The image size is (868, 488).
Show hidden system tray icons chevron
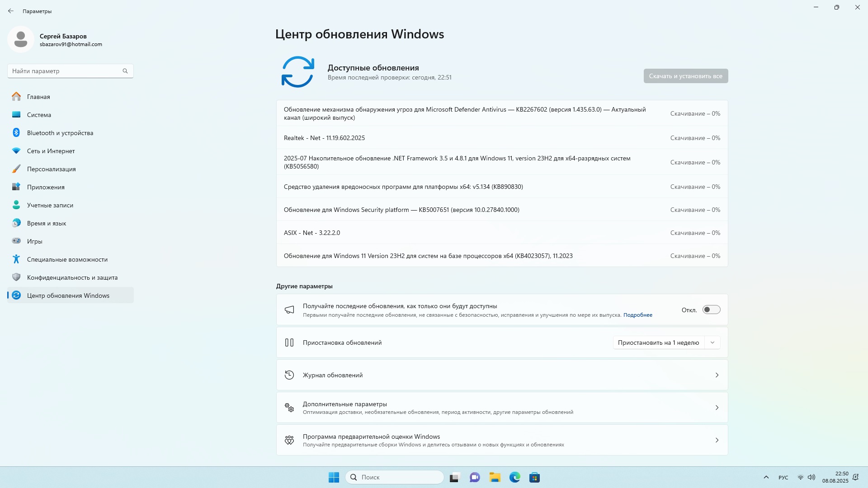(x=766, y=478)
